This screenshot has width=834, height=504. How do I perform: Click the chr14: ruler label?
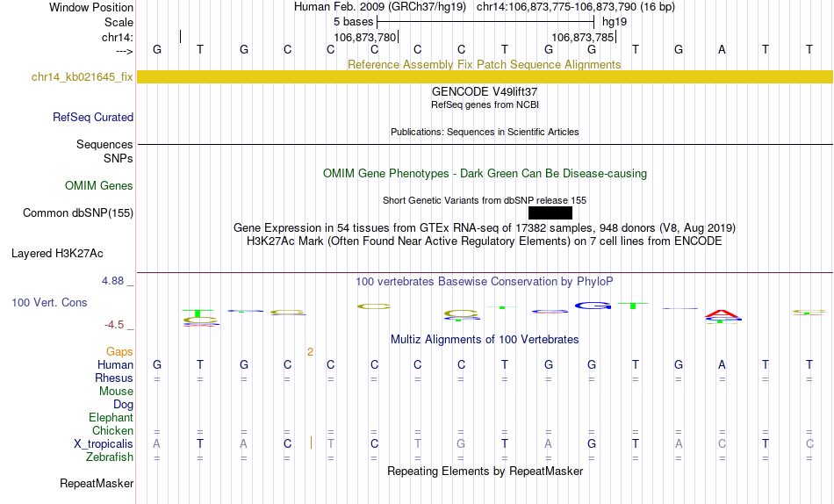coord(118,37)
